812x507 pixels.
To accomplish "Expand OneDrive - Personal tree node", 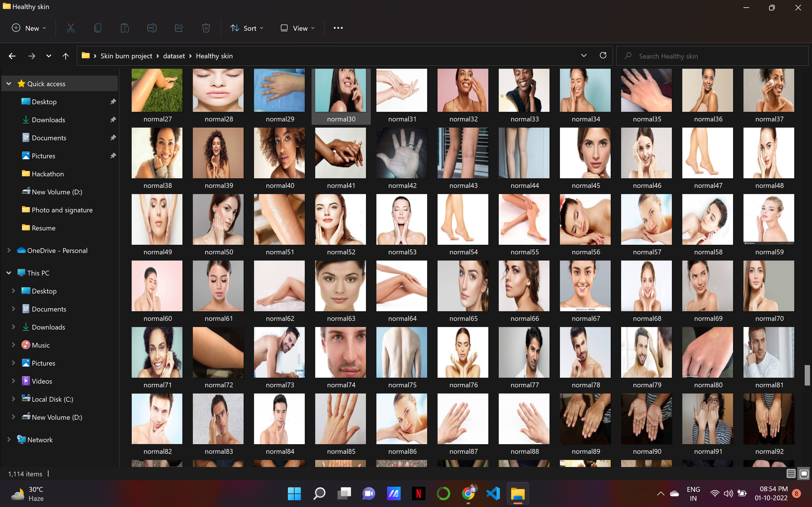I will pos(9,250).
